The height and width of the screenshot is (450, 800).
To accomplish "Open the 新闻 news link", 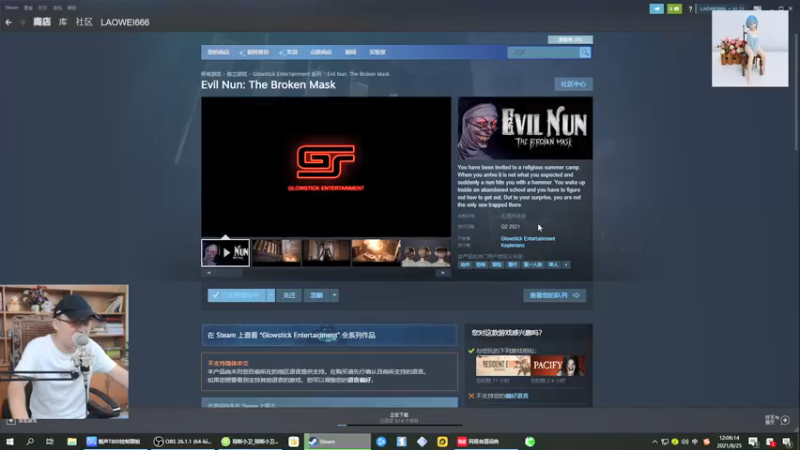I will point(351,52).
